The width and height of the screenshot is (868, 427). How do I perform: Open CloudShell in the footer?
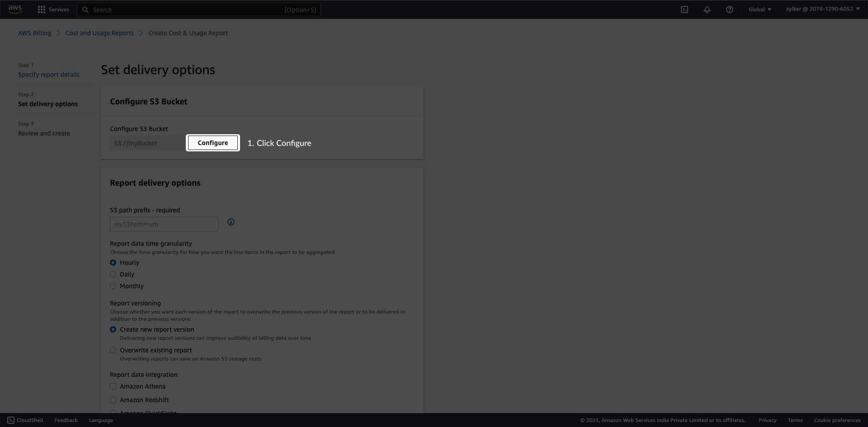click(x=25, y=420)
